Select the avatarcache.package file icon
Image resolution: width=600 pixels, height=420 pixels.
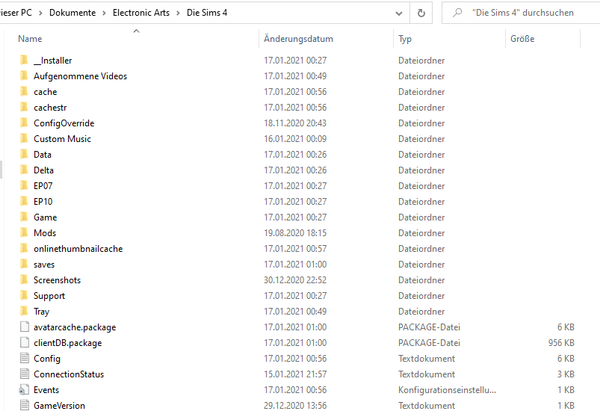(24, 327)
